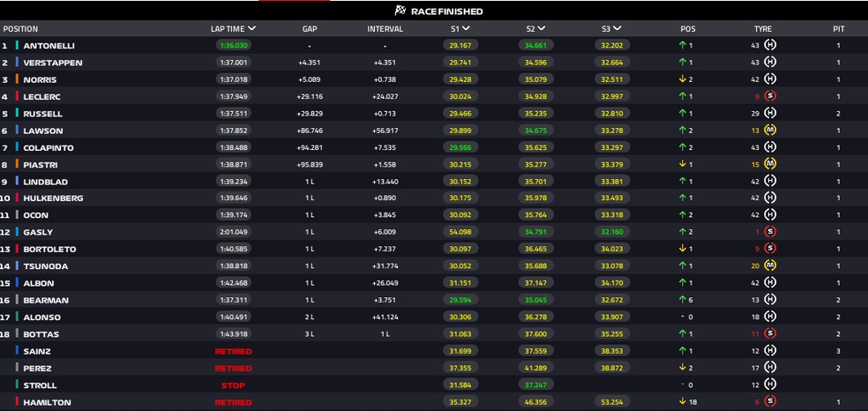Click Alonso's hard tyre icon
The height and width of the screenshot is (411, 868).
click(x=769, y=317)
